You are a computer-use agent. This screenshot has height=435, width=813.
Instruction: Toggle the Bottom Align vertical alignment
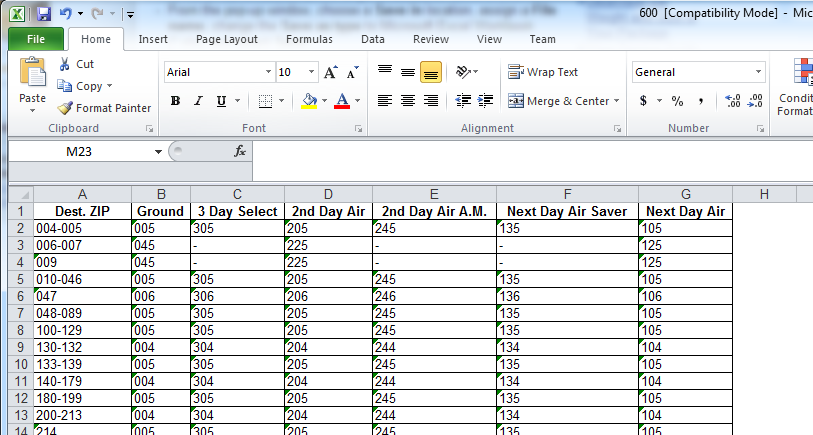click(x=431, y=72)
